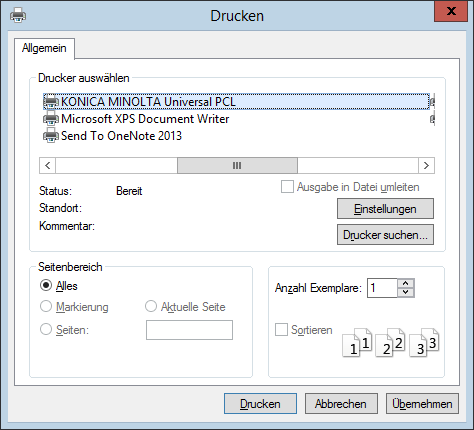Select the Send To OneNote 2013 printer icon

pyautogui.click(x=51, y=136)
